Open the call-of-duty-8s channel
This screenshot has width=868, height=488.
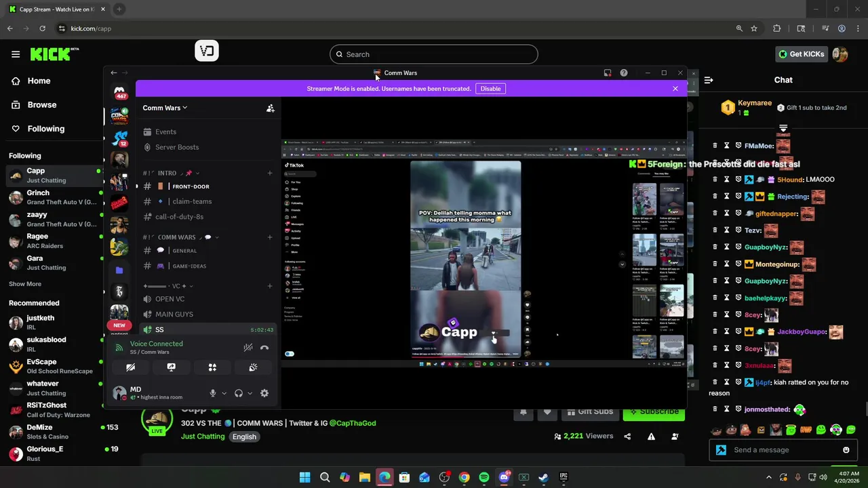(x=207, y=217)
